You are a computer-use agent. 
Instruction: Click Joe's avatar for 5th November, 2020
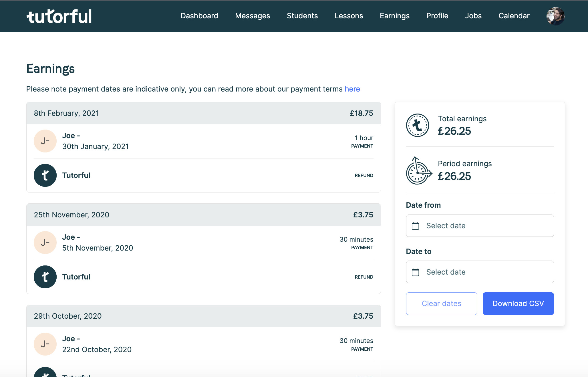point(45,243)
